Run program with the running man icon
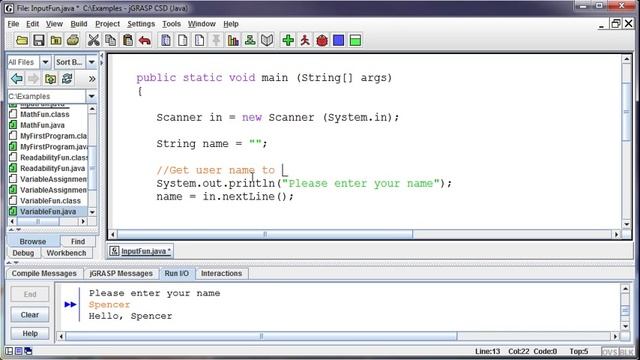The image size is (640, 360). coord(305,40)
